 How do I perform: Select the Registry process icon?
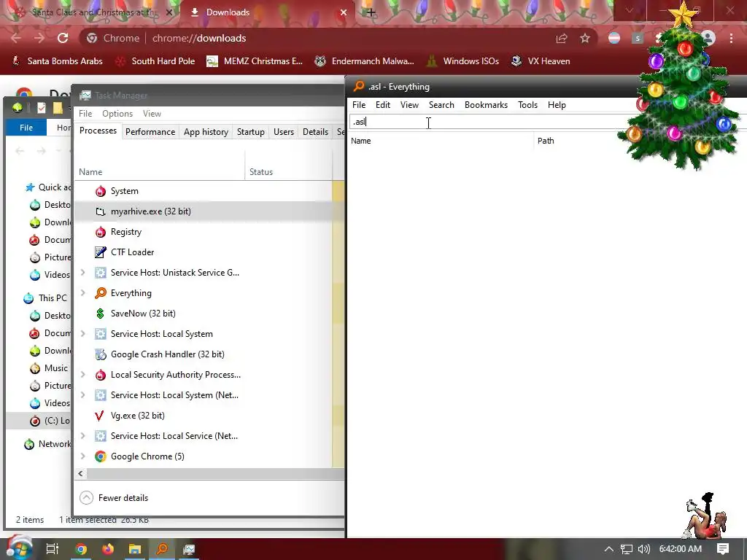tap(100, 232)
